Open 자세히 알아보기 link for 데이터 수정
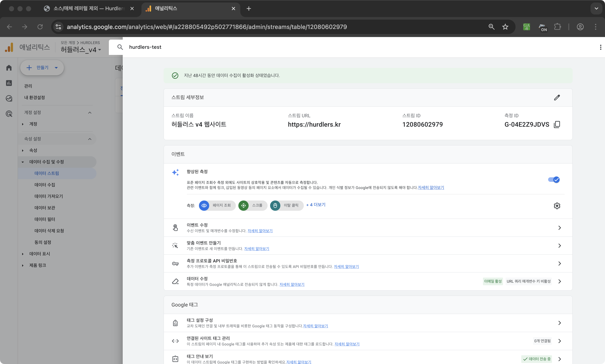The image size is (605, 364). [292, 285]
